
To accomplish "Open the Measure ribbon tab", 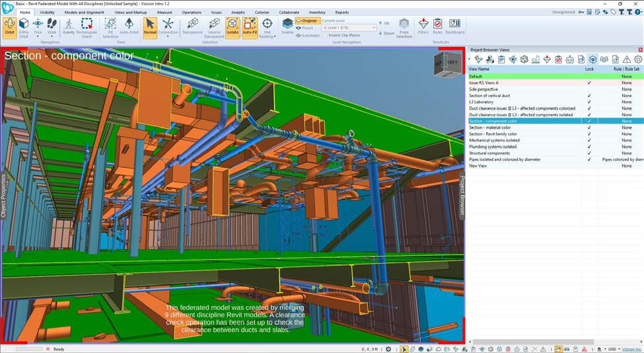I will point(164,12).
